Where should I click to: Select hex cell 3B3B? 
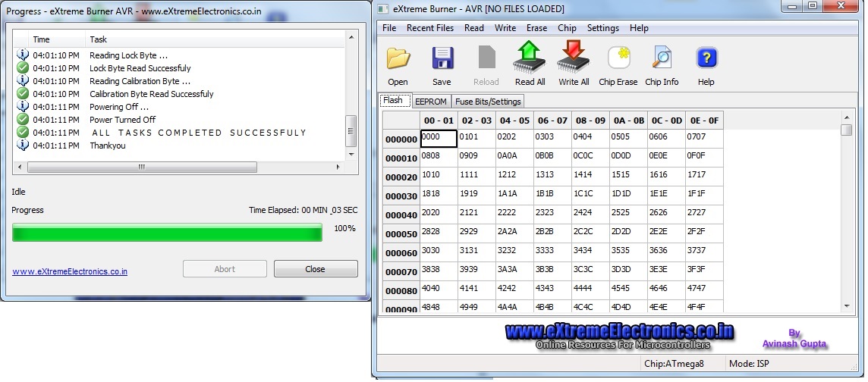pyautogui.click(x=552, y=271)
